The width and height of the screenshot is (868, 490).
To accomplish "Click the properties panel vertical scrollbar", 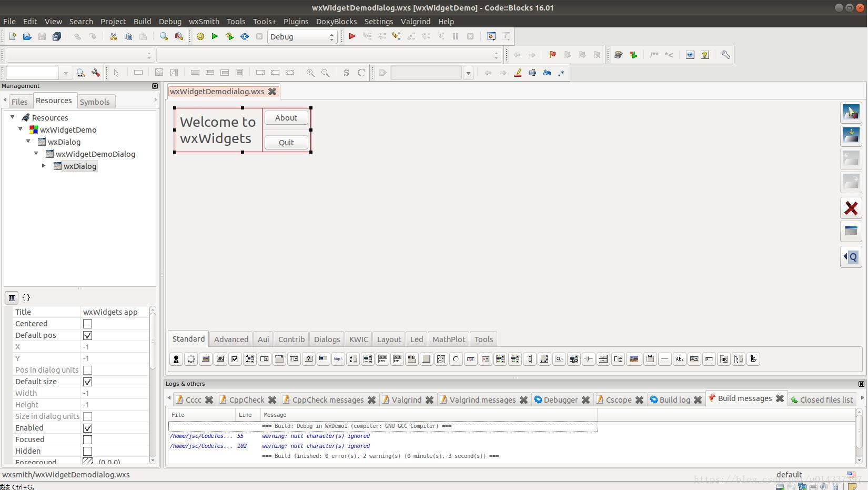I will pos(153,385).
